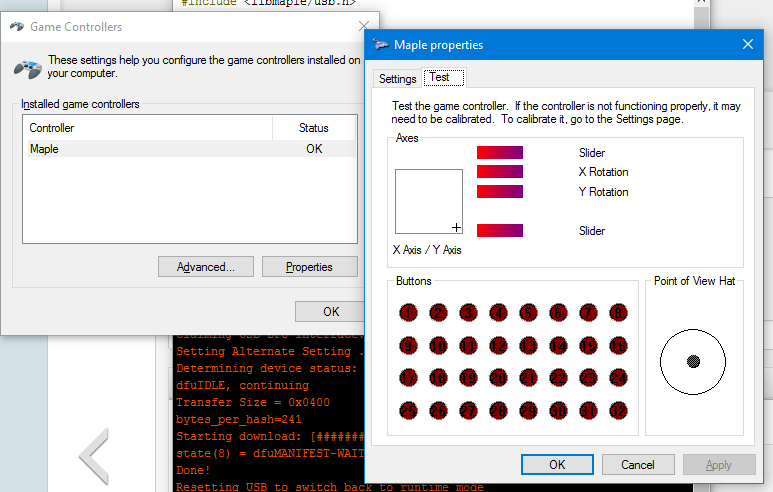This screenshot has width=773, height=492.
Task: Select the Test tab
Action: tap(444, 77)
